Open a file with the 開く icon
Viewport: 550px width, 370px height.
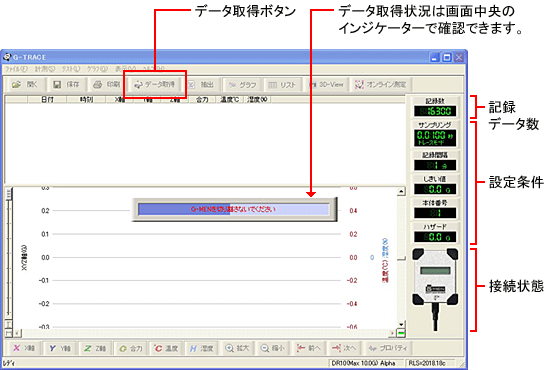(24, 85)
